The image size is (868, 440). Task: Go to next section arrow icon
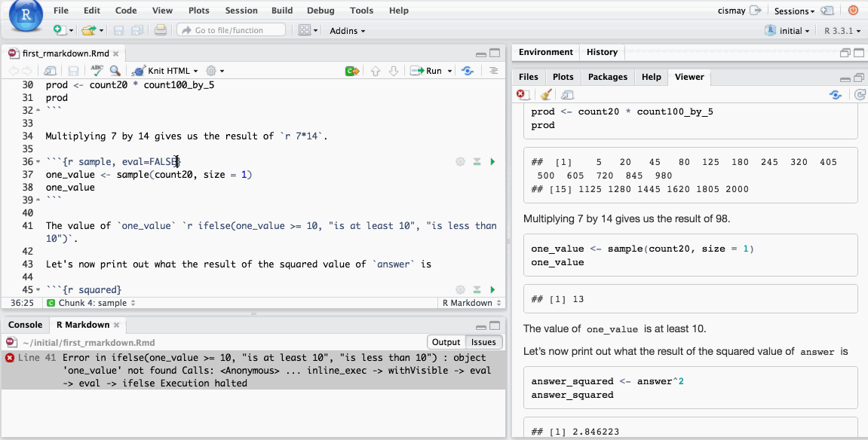tap(393, 71)
